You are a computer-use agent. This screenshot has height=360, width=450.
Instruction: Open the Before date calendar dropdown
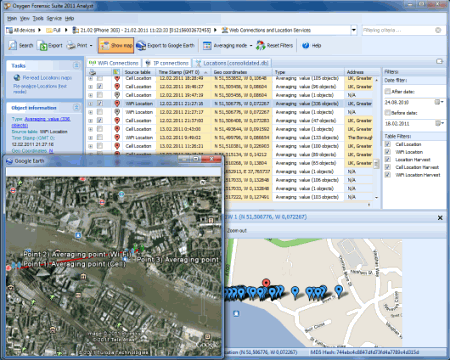click(x=439, y=124)
